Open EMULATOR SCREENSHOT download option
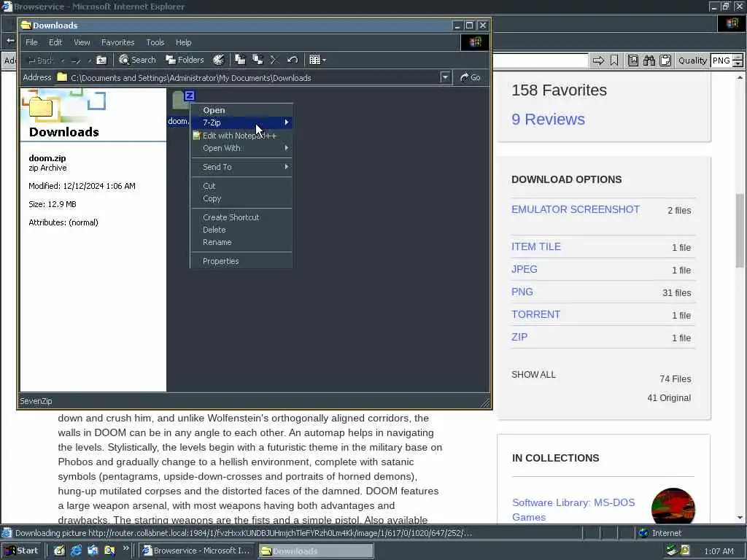The height and width of the screenshot is (560, 747). [576, 209]
